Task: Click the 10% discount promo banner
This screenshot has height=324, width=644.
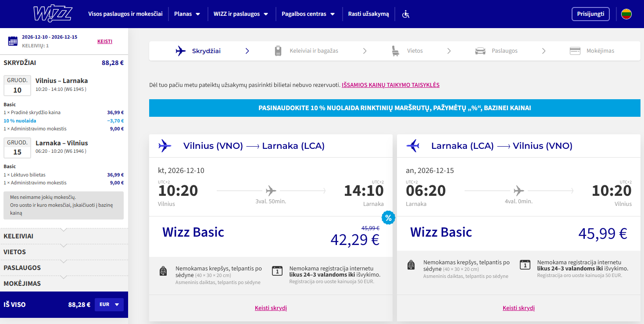Action: (395, 108)
